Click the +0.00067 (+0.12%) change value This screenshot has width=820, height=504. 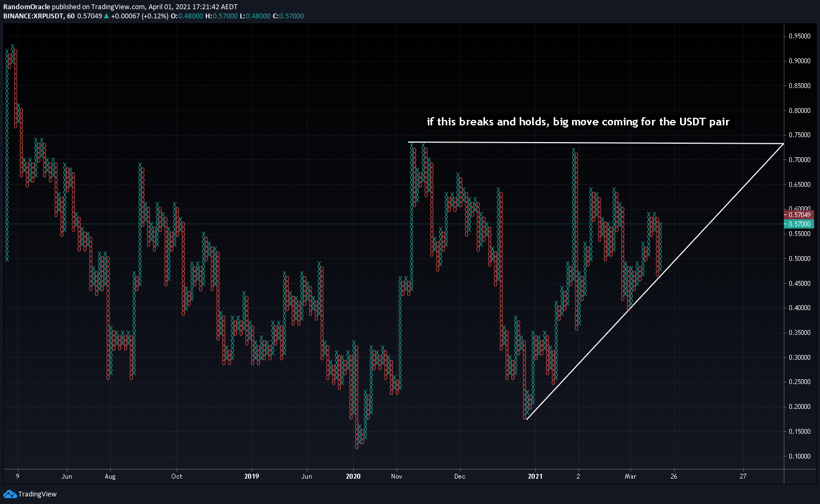click(140, 16)
